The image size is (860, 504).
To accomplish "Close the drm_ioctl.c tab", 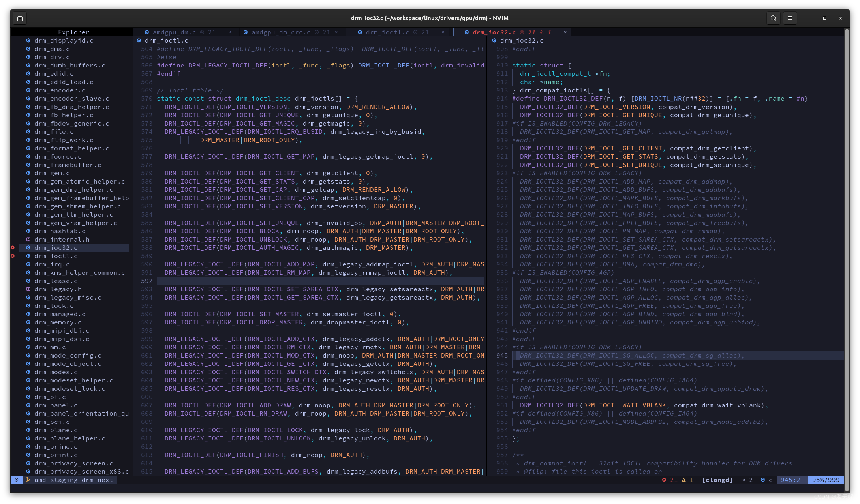I will [x=443, y=32].
